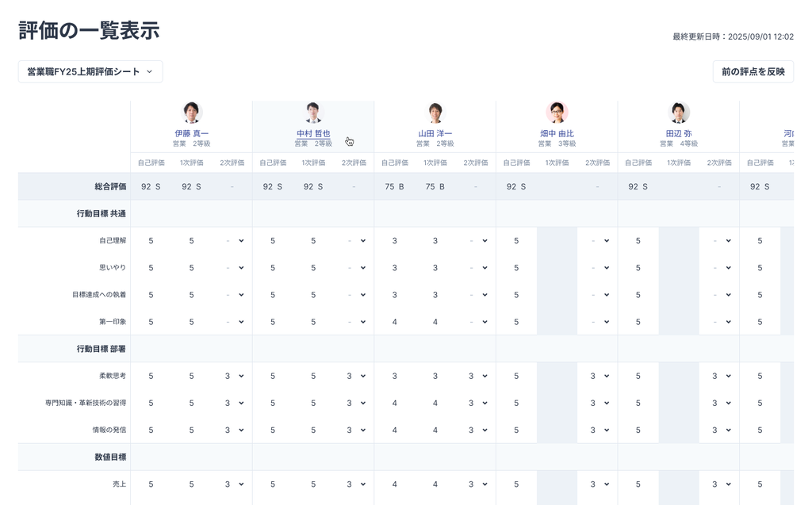Open 畑中 由比's name link
The image size is (812, 505).
(x=557, y=134)
